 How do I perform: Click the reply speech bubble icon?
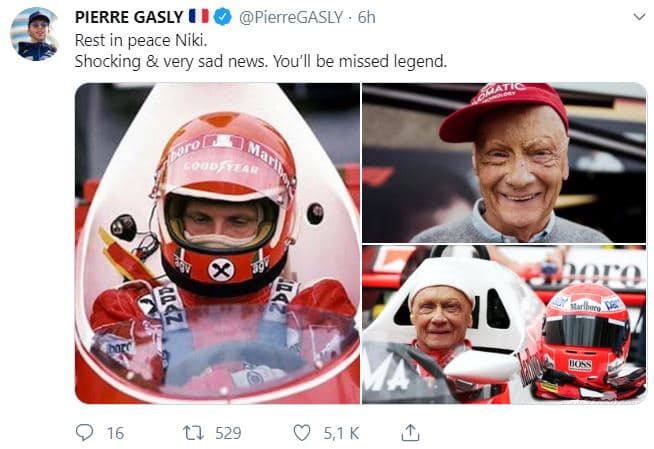(x=85, y=432)
